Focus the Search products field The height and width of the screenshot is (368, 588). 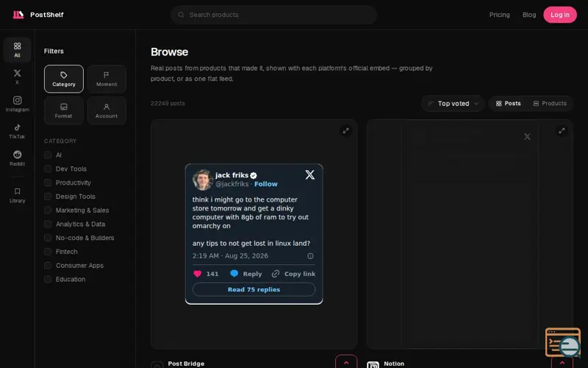click(x=273, y=15)
